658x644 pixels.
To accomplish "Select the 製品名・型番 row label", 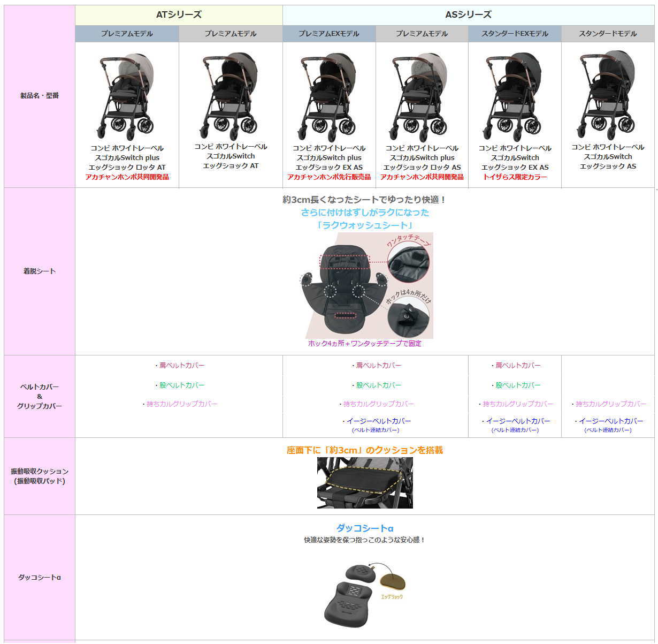I will coord(40,96).
